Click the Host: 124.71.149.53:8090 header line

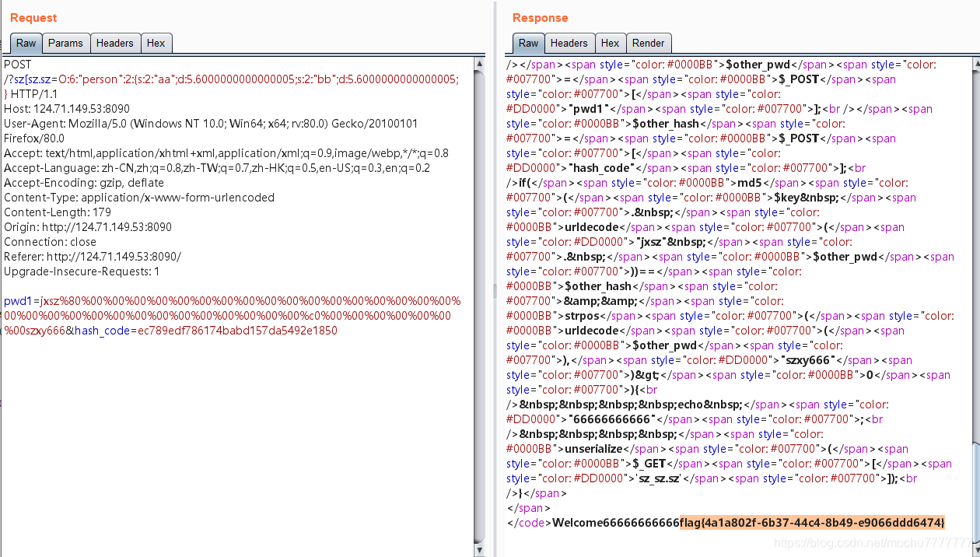(x=67, y=109)
